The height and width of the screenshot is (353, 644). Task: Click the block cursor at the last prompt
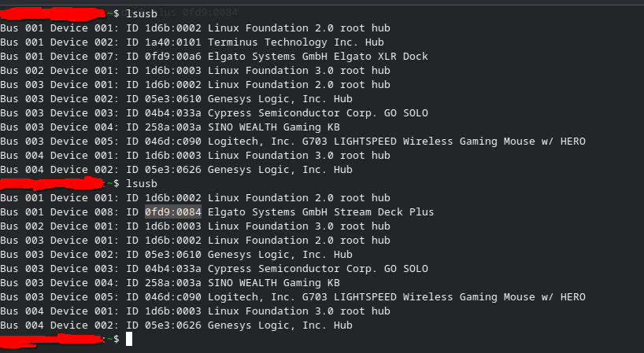[128, 339]
